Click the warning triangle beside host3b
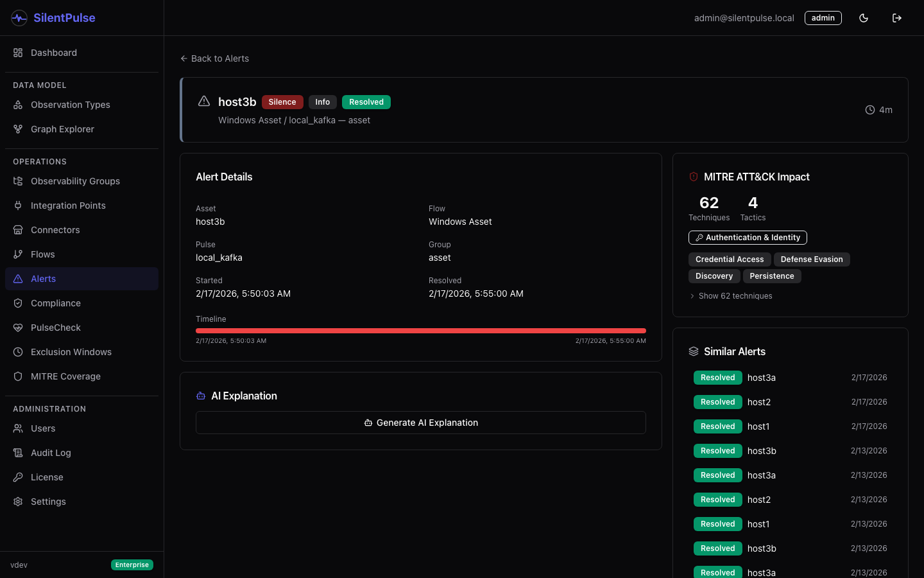The image size is (924, 578). pos(204,101)
